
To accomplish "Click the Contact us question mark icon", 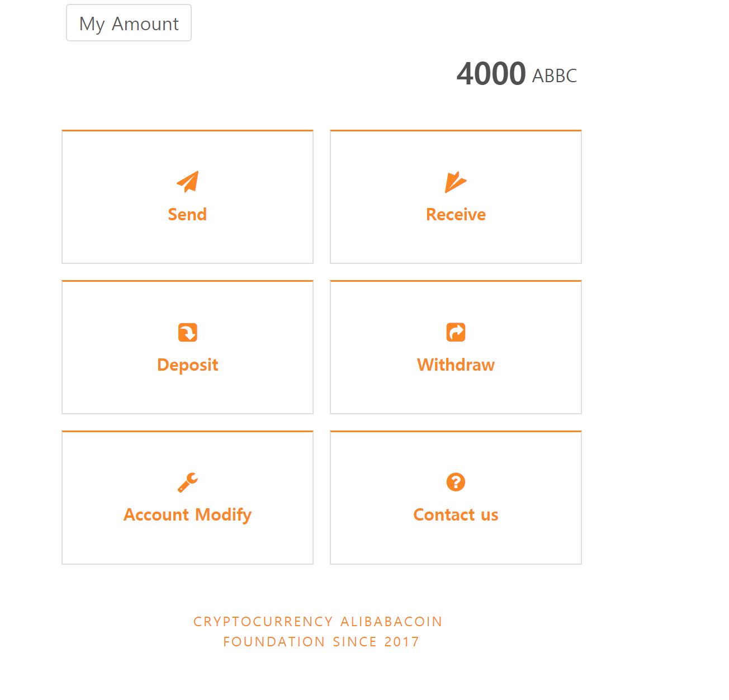I will [456, 482].
